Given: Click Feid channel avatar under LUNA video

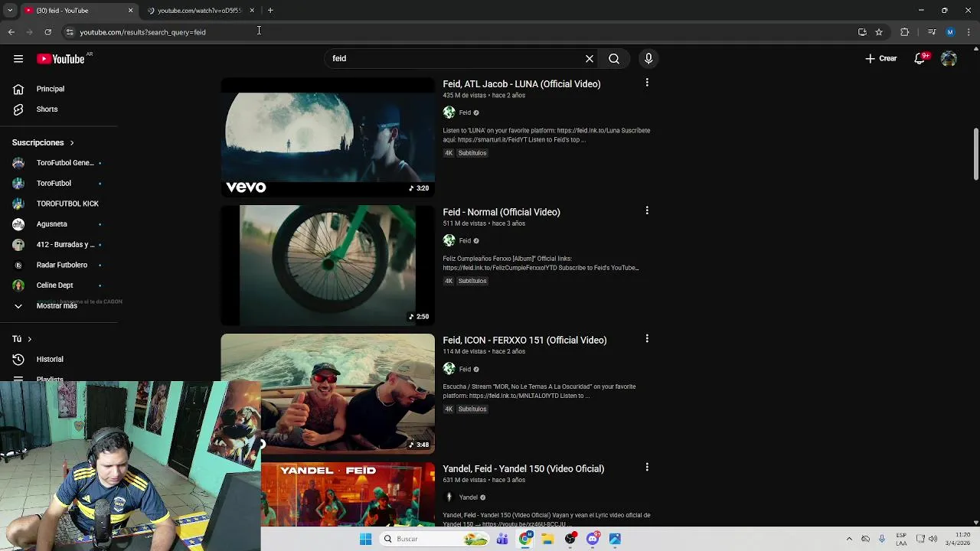Looking at the screenshot, I should pyautogui.click(x=449, y=112).
